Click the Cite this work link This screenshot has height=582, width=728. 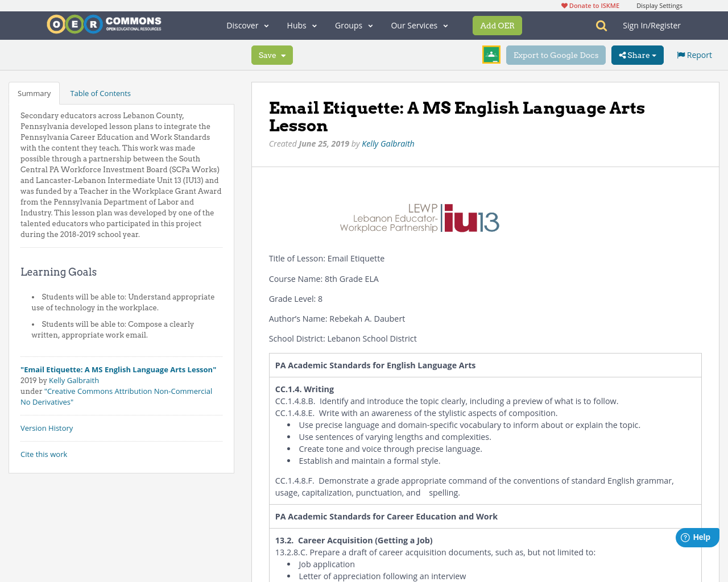click(x=44, y=454)
